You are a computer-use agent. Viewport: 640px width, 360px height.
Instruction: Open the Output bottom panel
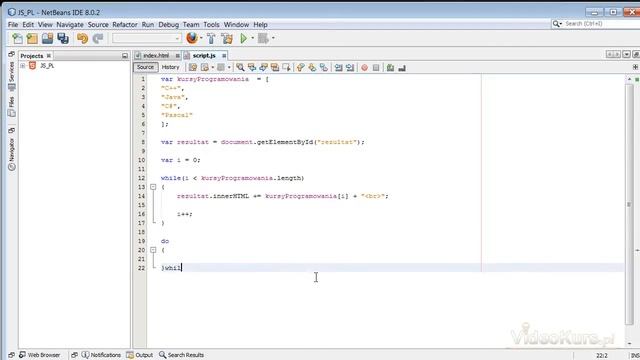click(x=140, y=355)
